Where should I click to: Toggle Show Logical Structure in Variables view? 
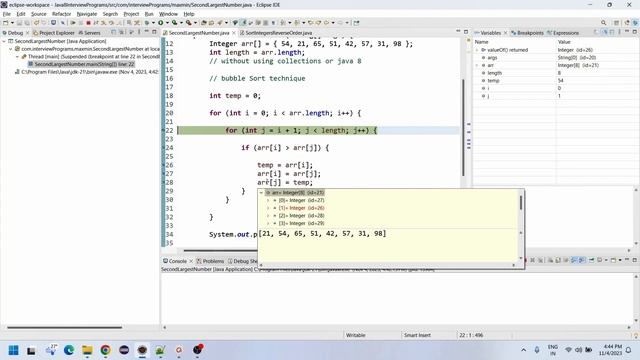click(x=605, y=32)
